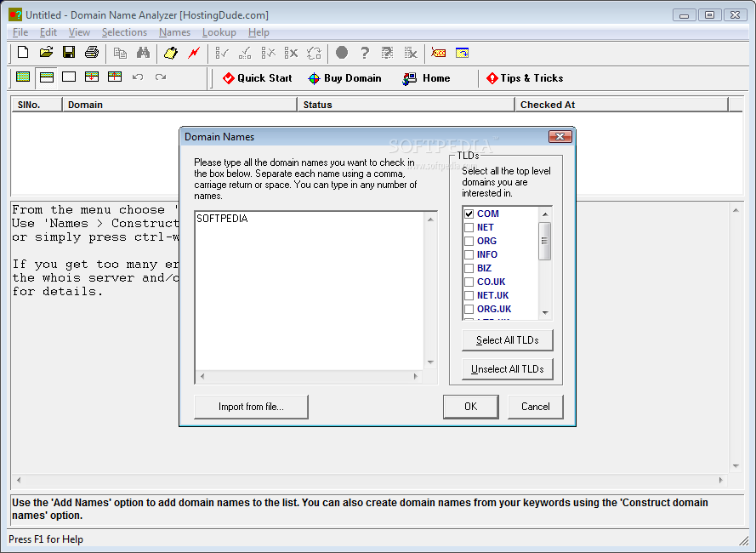Click the red lightning bolt icon
Viewport: 756px width, 553px height.
coord(194,53)
